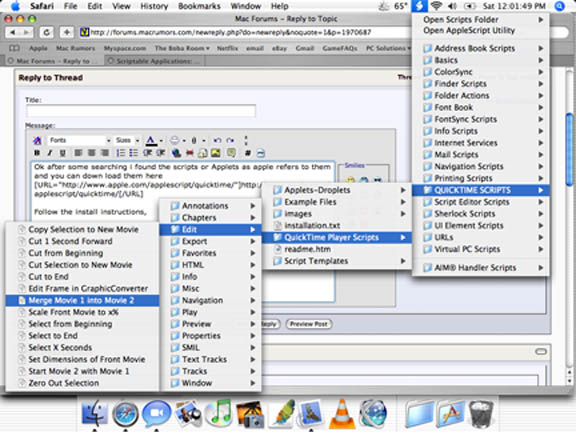The image size is (576, 432).
Task: Open the Apple menu
Action: 15,6
